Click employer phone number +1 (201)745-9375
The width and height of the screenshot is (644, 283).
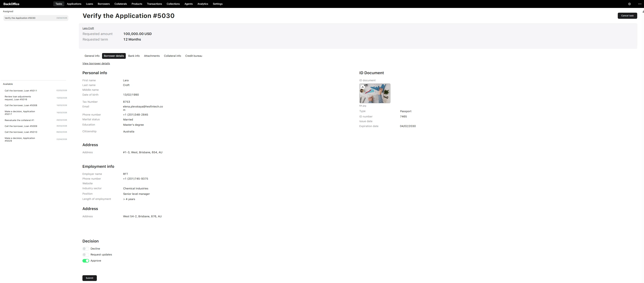(x=136, y=179)
